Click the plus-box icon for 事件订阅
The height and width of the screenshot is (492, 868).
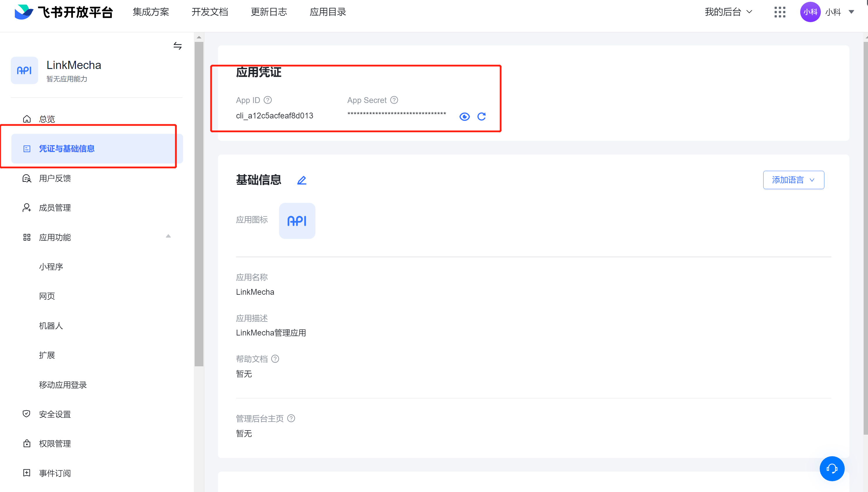point(27,473)
